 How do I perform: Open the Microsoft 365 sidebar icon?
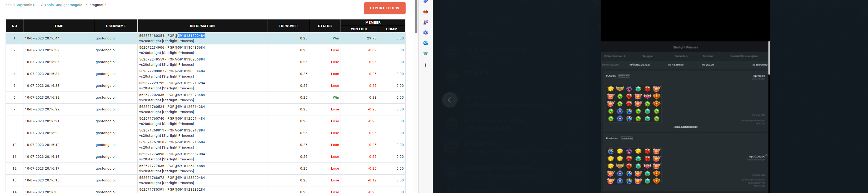[426, 33]
